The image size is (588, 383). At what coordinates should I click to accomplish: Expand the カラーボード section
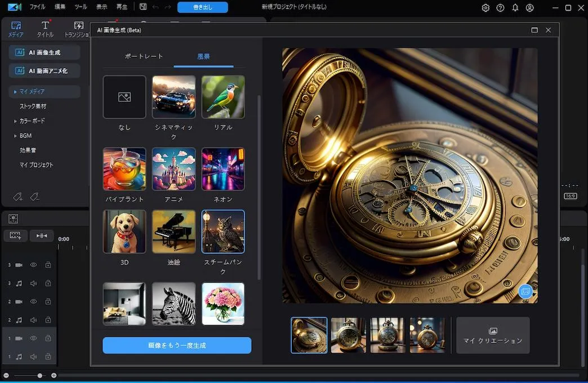tap(31, 121)
